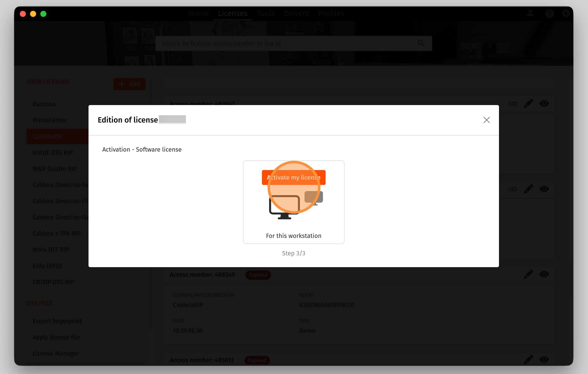Click the Expired badge on license 488349

pos(258,275)
